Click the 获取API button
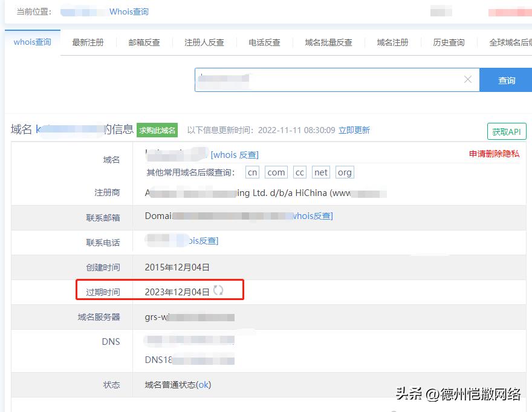The width and height of the screenshot is (532, 412). [x=506, y=131]
